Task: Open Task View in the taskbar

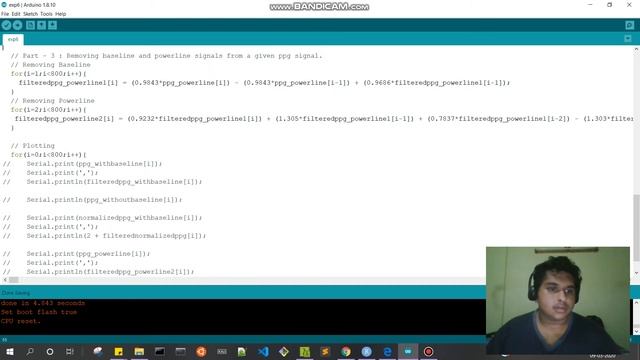Action: 70,351
